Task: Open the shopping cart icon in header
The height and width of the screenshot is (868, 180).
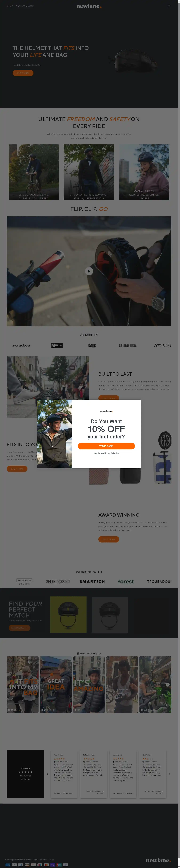Action: 169,6
